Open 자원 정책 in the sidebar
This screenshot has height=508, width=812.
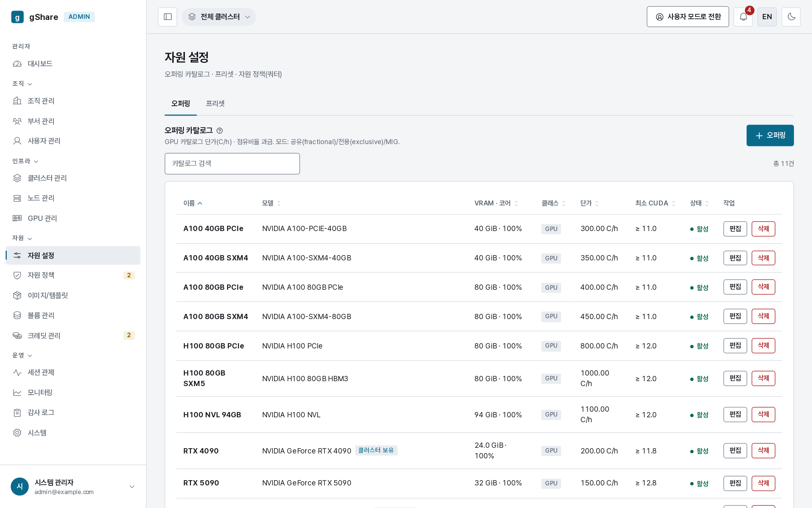73,275
